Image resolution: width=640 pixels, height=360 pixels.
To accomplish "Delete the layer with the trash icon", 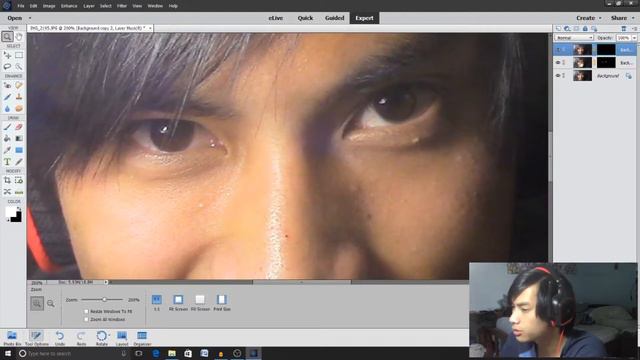I will click(x=624, y=29).
